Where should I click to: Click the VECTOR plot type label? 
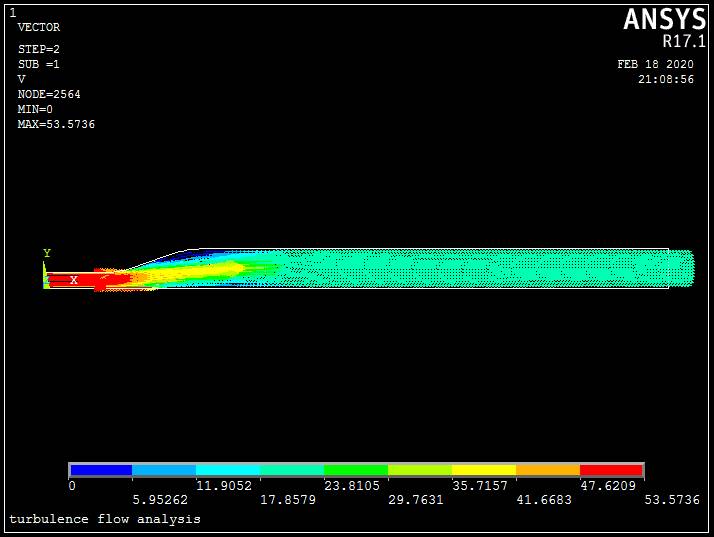tap(39, 27)
